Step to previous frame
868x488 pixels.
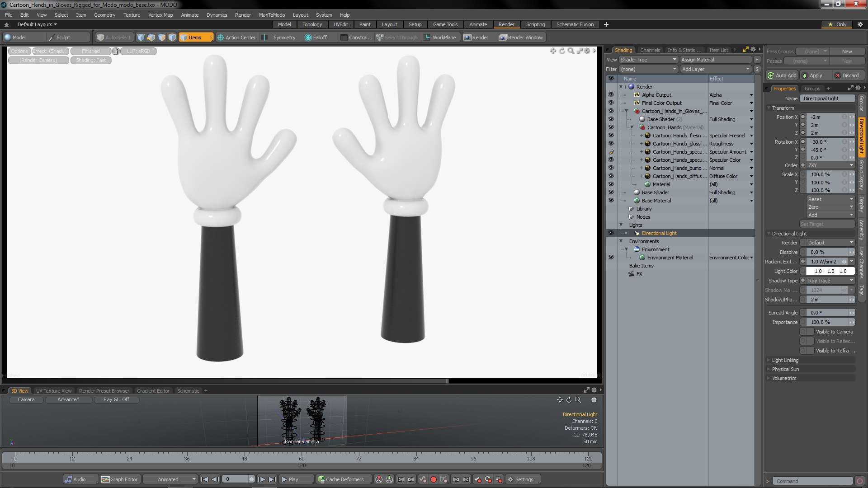pyautogui.click(x=216, y=479)
